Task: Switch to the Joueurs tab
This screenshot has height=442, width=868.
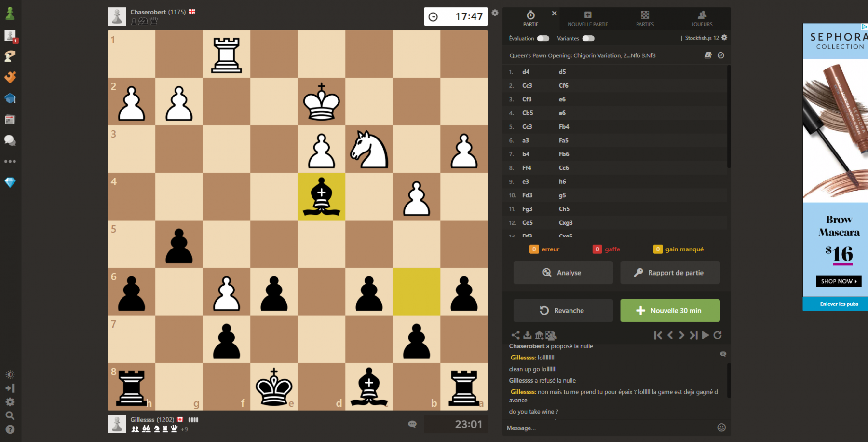Action: [x=702, y=19]
